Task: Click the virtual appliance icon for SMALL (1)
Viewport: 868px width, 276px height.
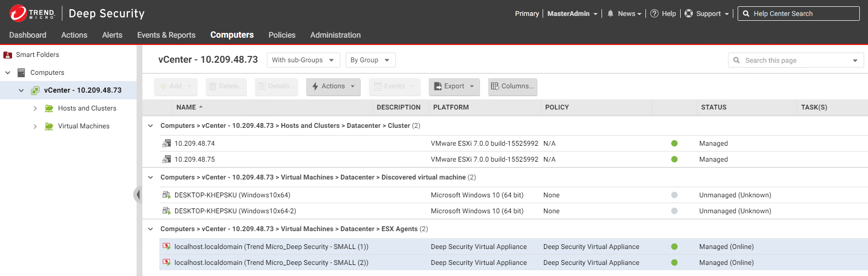Action: [x=167, y=247]
